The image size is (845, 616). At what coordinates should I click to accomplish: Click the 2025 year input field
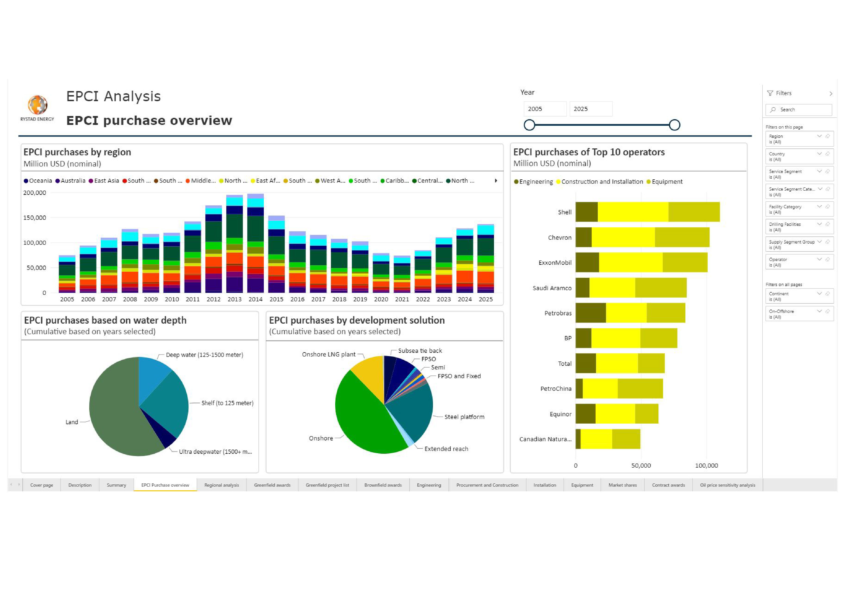click(x=591, y=109)
